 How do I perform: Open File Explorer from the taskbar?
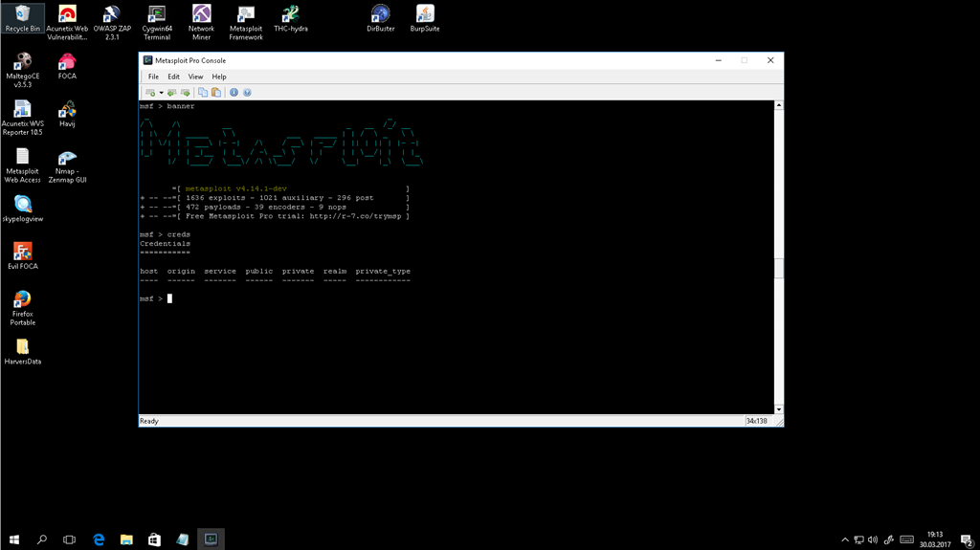[127, 539]
